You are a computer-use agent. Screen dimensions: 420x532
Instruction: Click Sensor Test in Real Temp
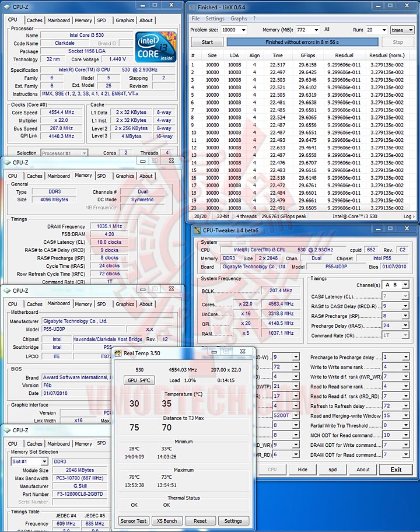coord(134,521)
